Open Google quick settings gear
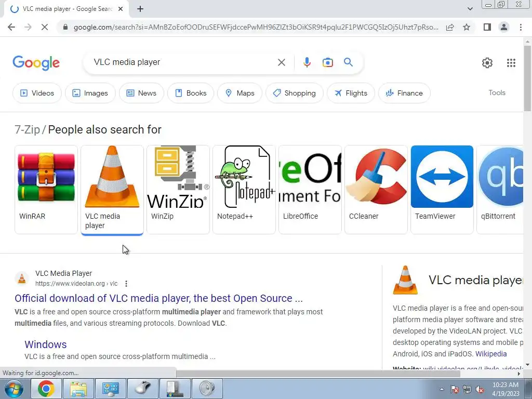The height and width of the screenshot is (399, 532). [x=487, y=63]
